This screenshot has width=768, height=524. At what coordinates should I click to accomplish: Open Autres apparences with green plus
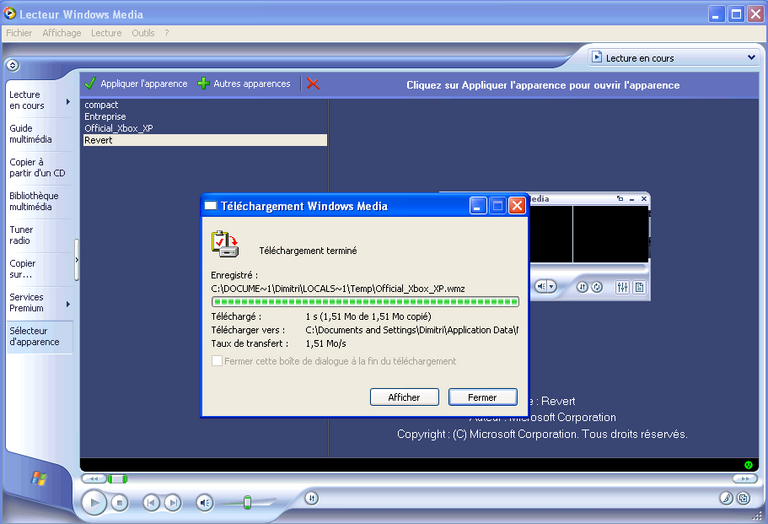244,84
